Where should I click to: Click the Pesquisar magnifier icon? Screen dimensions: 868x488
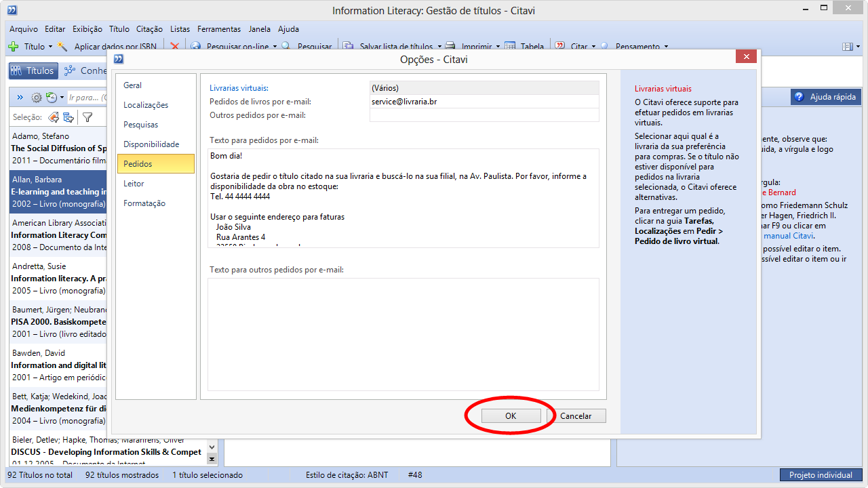click(286, 47)
